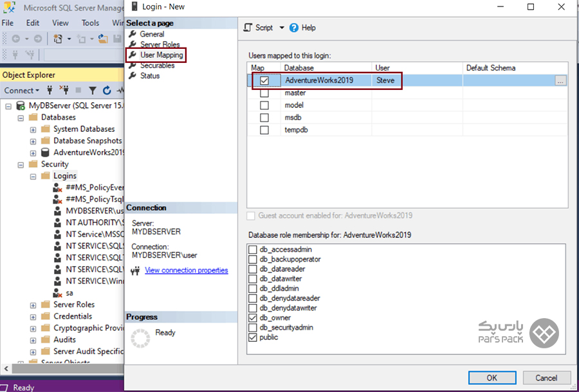Click the ellipsis button for Default Schema

pos(560,81)
